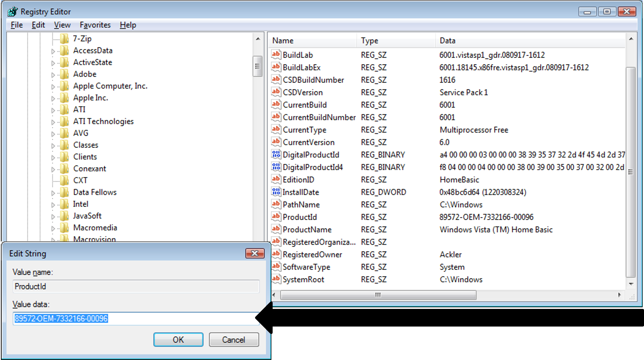Viewport: 644px width, 360px height.
Task: Open the Edit menu
Action: click(38, 25)
